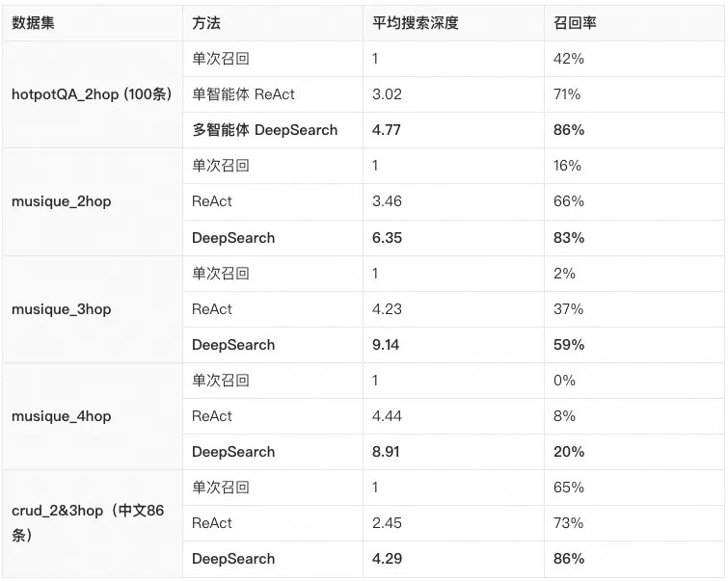Image resolution: width=728 pixels, height=581 pixels.
Task: Select the 9.14 search depth cell
Action: point(386,345)
